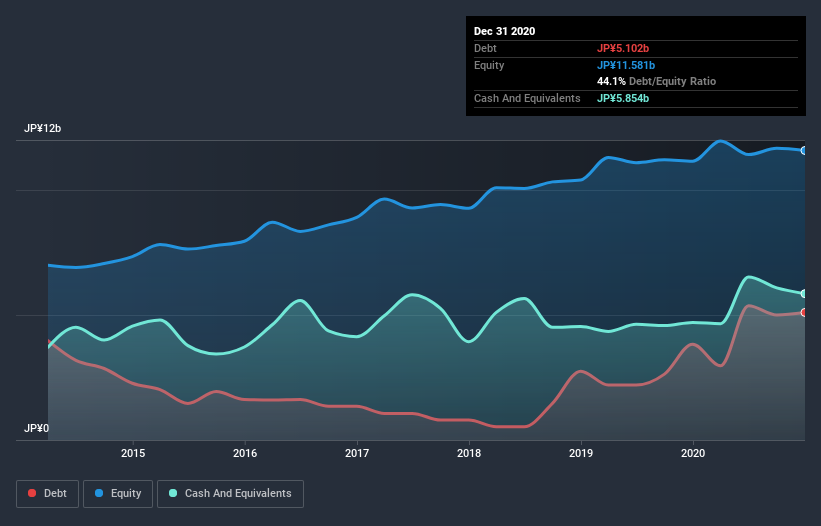Toggle the Debt series legend button
Screen dimensions: 821x526
(48, 494)
